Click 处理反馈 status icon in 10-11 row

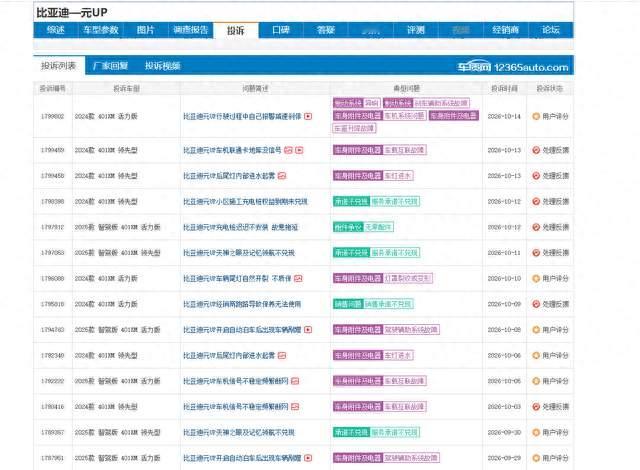point(536,253)
